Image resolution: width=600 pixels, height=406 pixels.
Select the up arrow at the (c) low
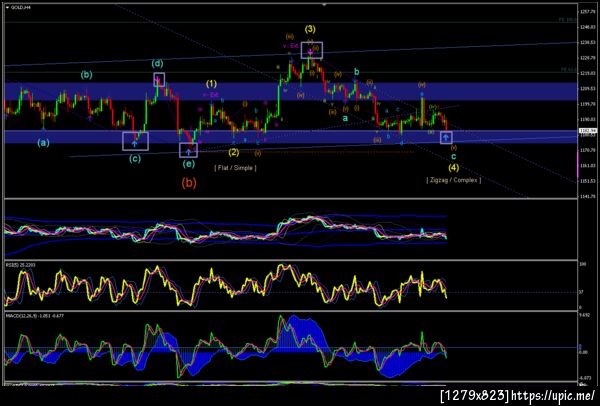[x=135, y=143]
